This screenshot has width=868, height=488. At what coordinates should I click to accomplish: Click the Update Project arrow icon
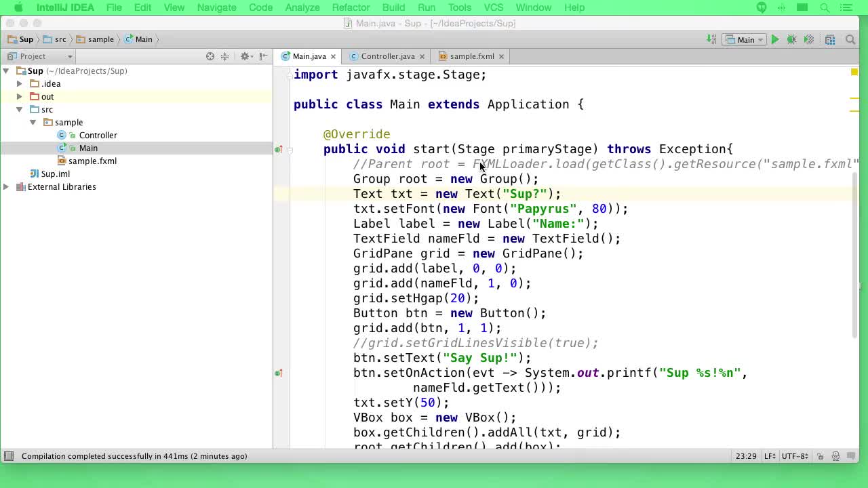711,39
